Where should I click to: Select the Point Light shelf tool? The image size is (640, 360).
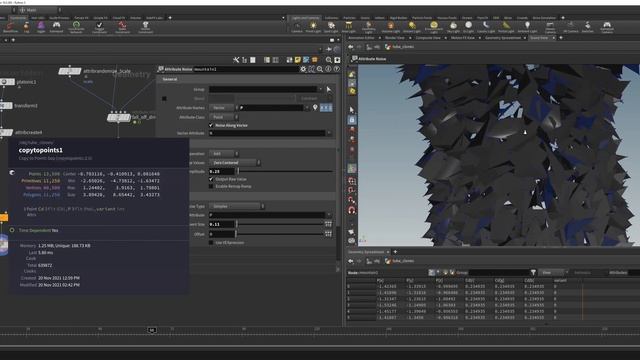tap(313, 27)
